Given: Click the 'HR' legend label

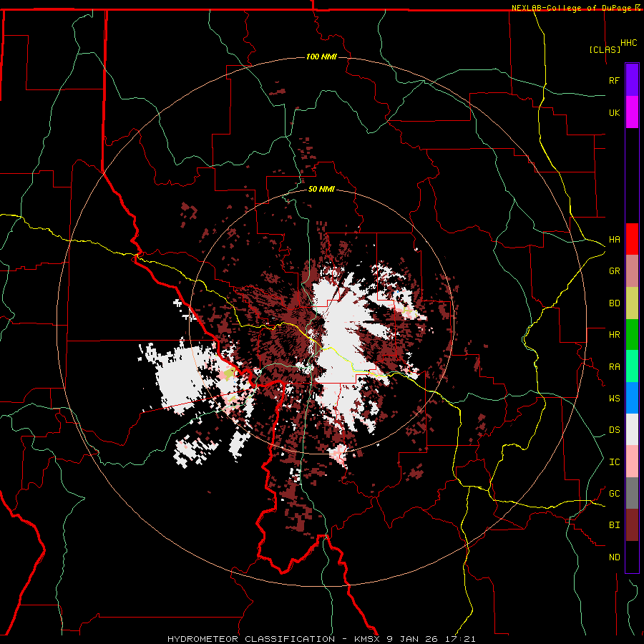Looking at the screenshot, I should [614, 335].
